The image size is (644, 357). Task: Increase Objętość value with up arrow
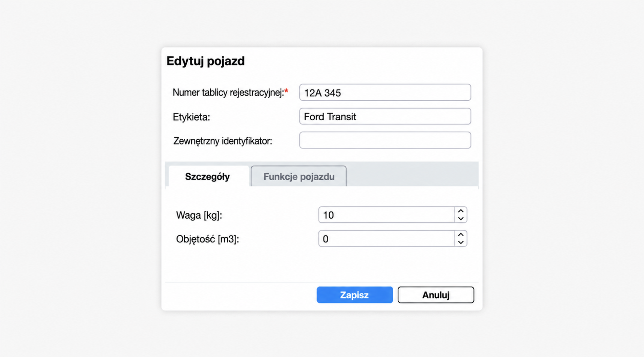coord(461,235)
